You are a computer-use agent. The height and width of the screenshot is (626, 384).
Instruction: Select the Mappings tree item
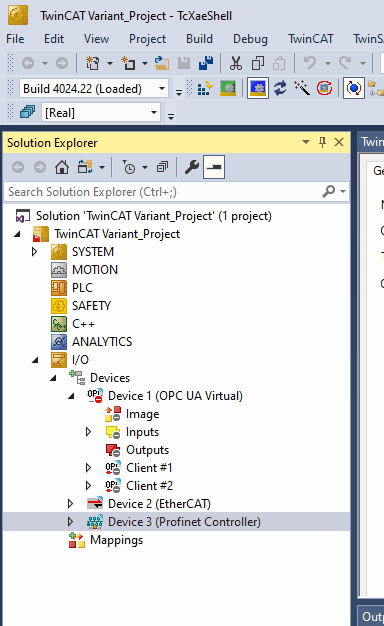point(116,540)
